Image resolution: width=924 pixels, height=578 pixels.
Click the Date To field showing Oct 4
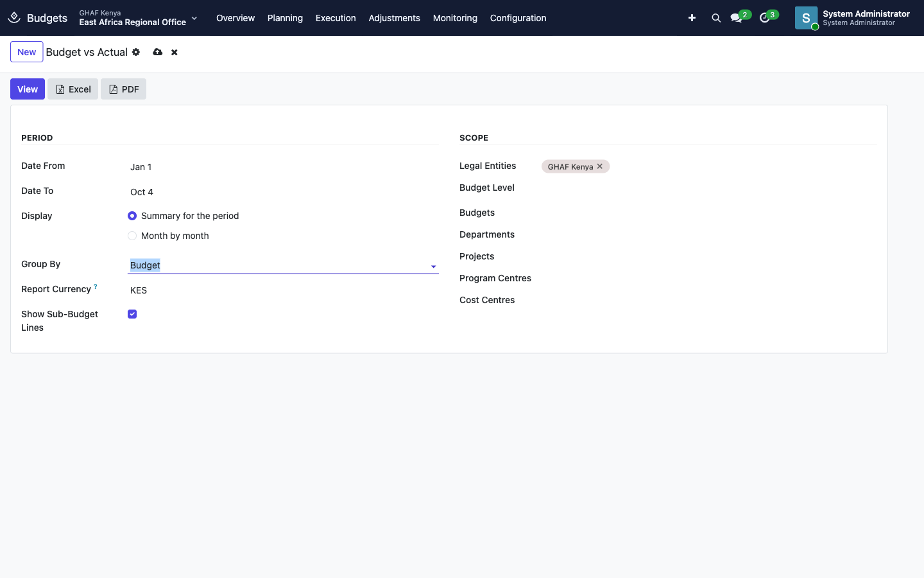283,192
